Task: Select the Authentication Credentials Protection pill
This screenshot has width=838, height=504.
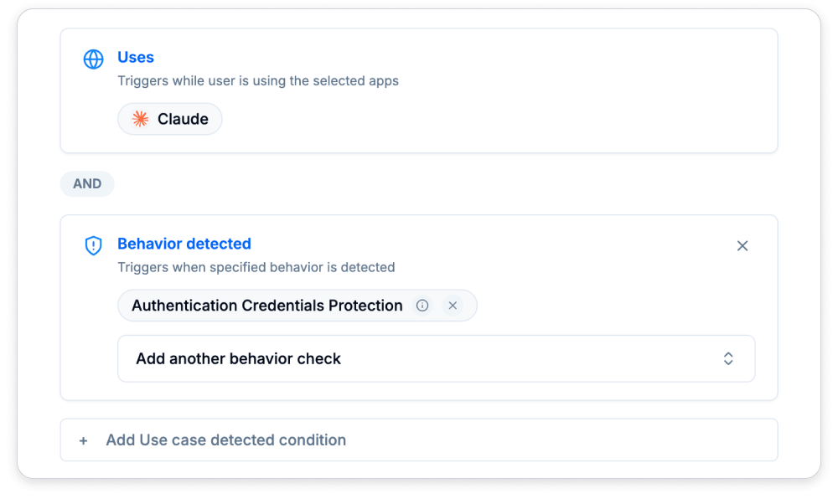Action: 268,306
